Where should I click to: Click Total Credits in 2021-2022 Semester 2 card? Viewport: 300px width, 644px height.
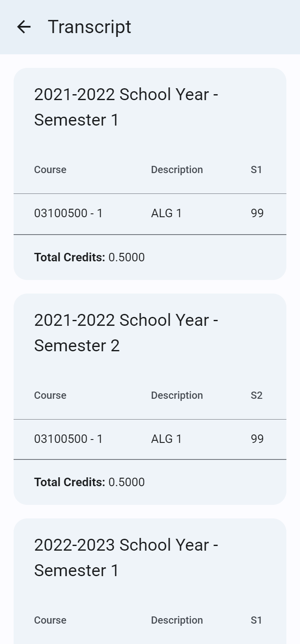pyautogui.click(x=89, y=482)
